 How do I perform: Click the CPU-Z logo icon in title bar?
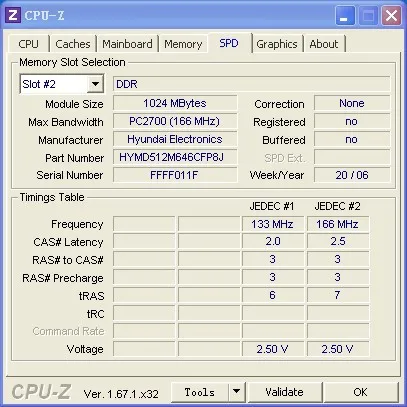coord(13,15)
